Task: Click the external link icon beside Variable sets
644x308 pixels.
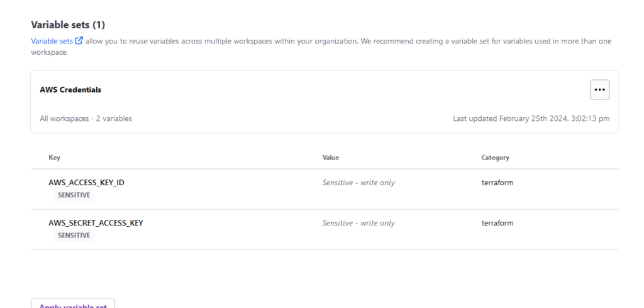Action: [x=79, y=41]
